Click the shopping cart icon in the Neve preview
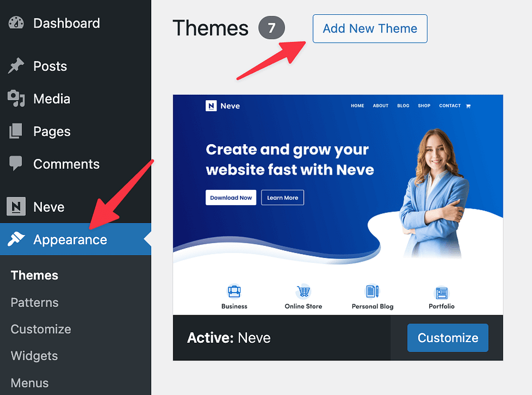 click(x=468, y=106)
